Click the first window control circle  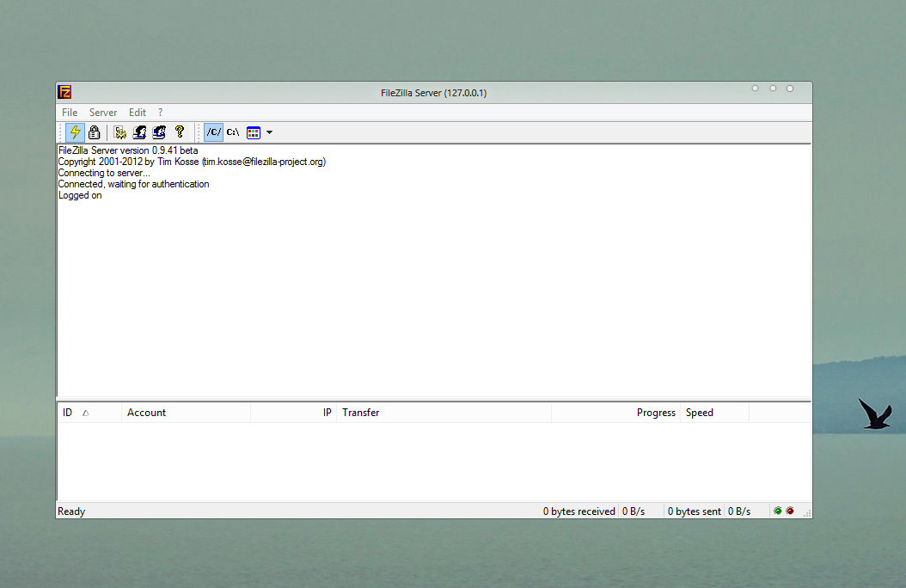pos(756,89)
